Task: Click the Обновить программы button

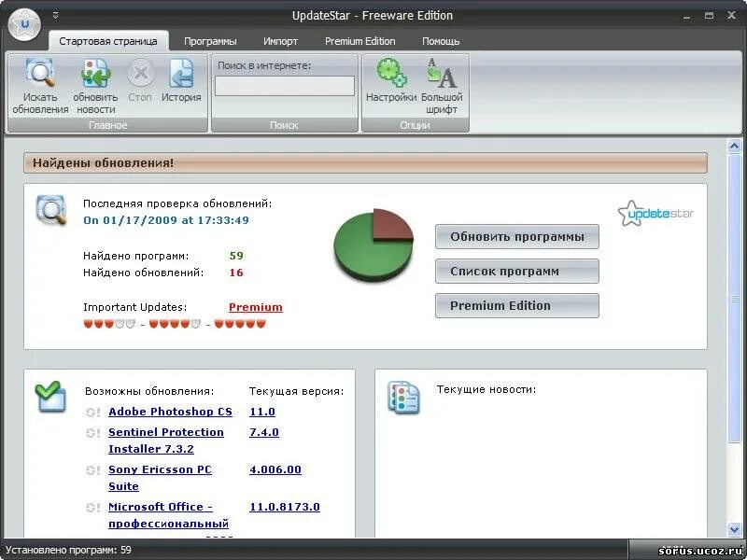Action: [517, 237]
